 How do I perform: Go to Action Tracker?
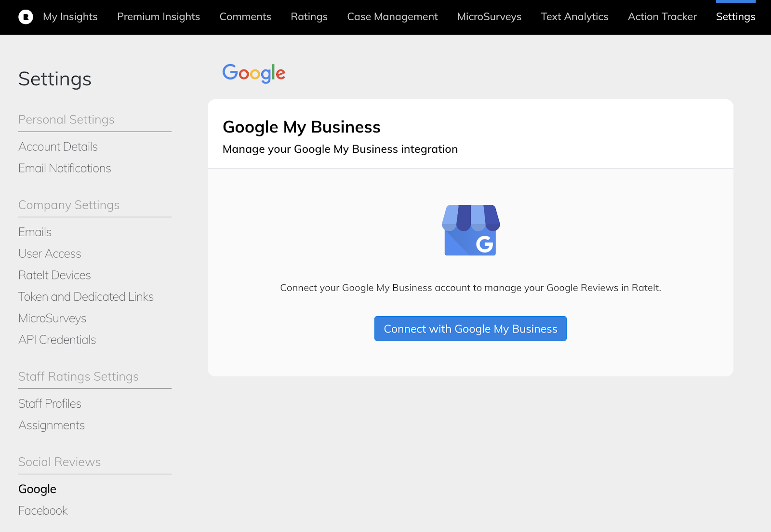click(x=662, y=17)
